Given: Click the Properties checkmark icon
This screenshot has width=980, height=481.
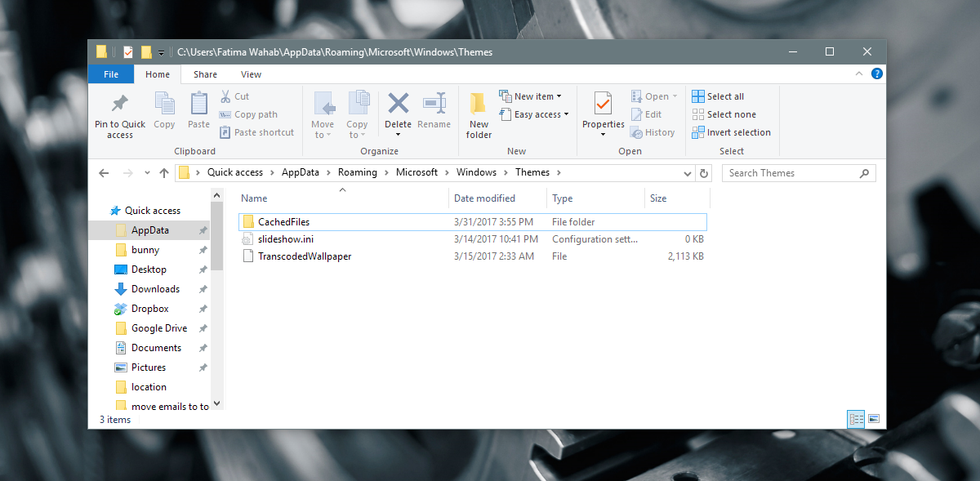Looking at the screenshot, I should coord(603,104).
